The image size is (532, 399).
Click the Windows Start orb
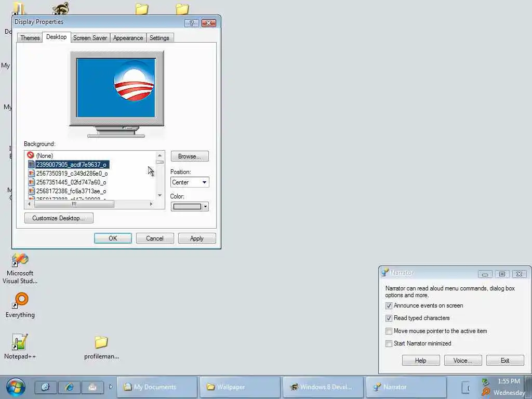pyautogui.click(x=16, y=387)
